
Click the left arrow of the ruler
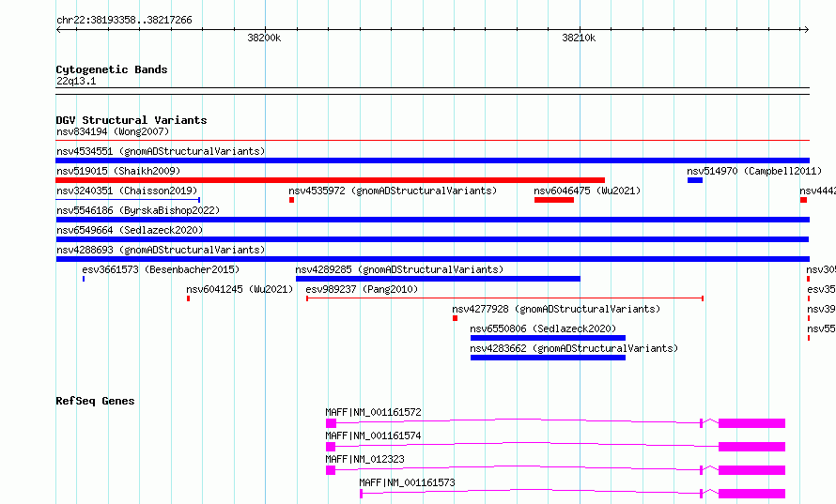tap(58, 30)
